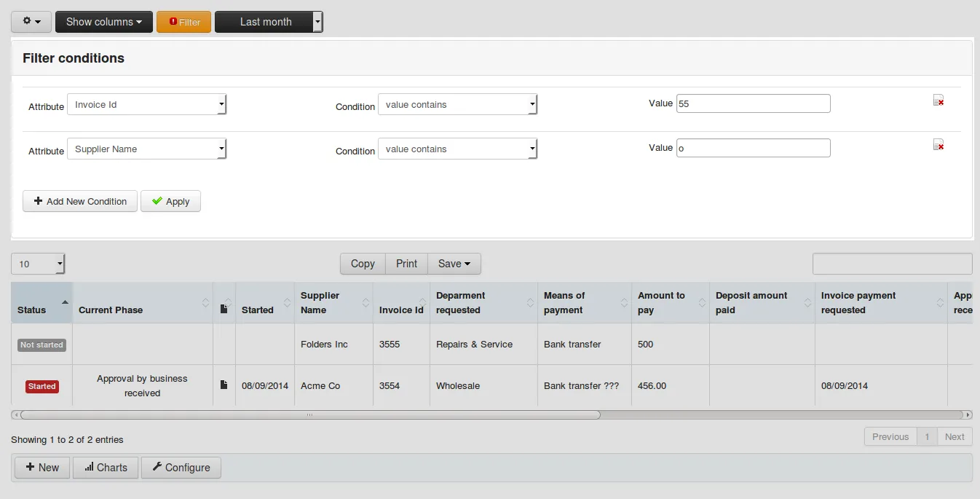Viewport: 980px width, 499px height.
Task: Click Folders Inc supplier cell
Action: pos(334,345)
